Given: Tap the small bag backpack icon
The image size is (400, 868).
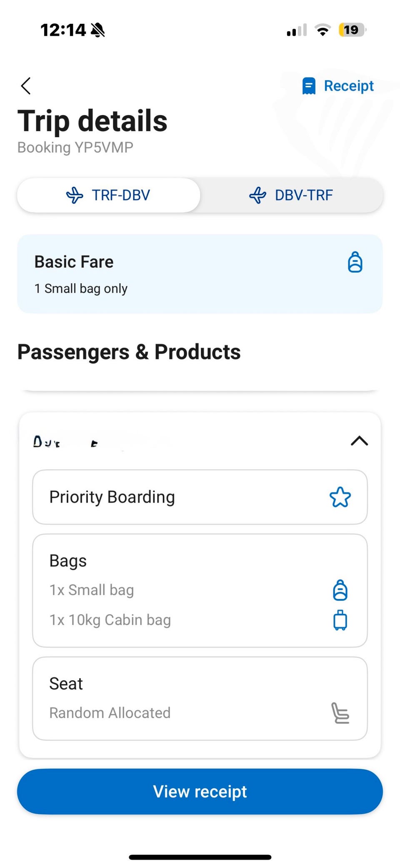Looking at the screenshot, I should point(340,590).
